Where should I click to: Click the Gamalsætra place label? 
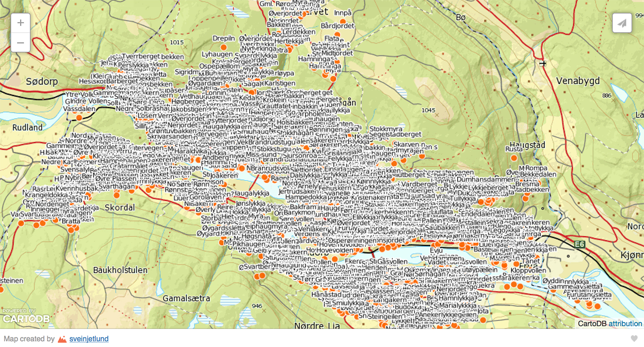point(186,298)
